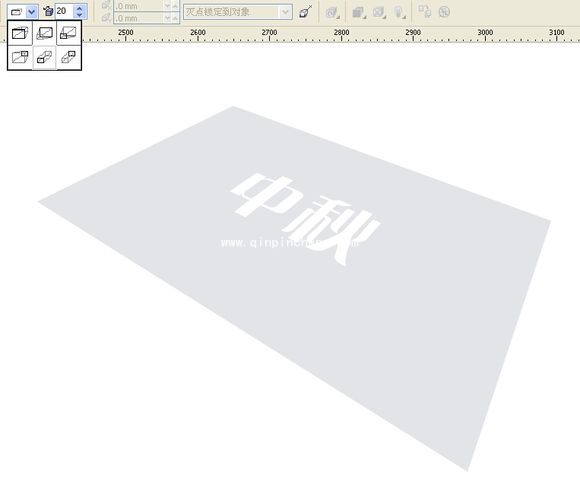The image size is (580, 486).
Task: Click the clear extrude icon
Action: coord(444,12)
